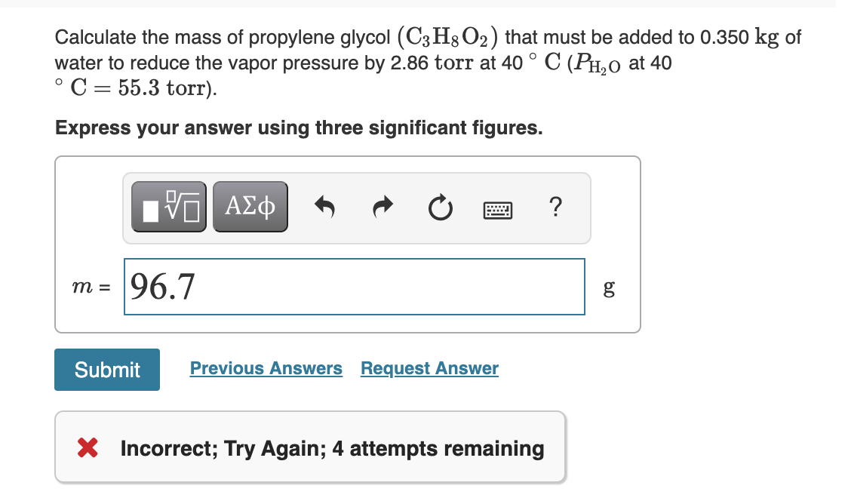The width and height of the screenshot is (848, 504).
Task: Click the answer entry toolbar area
Action: [356, 207]
